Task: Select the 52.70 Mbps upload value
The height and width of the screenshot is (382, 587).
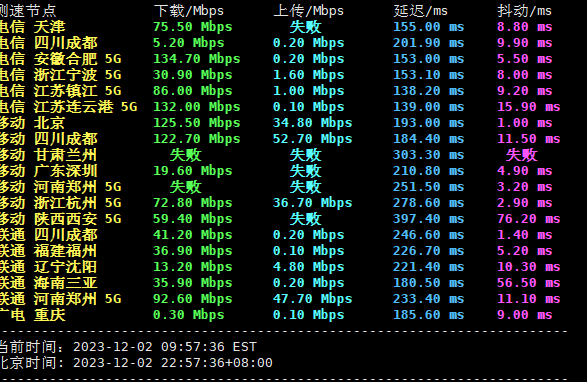Action: [313, 139]
